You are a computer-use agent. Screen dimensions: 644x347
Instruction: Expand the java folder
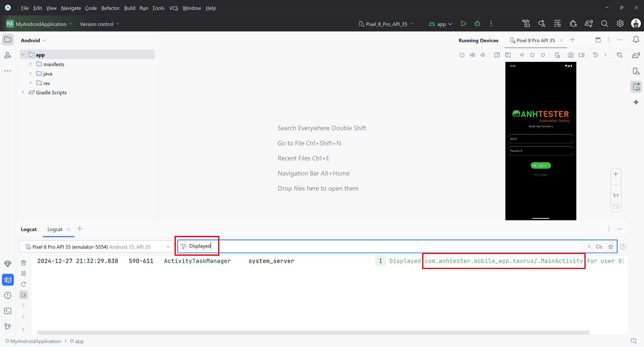click(30, 73)
